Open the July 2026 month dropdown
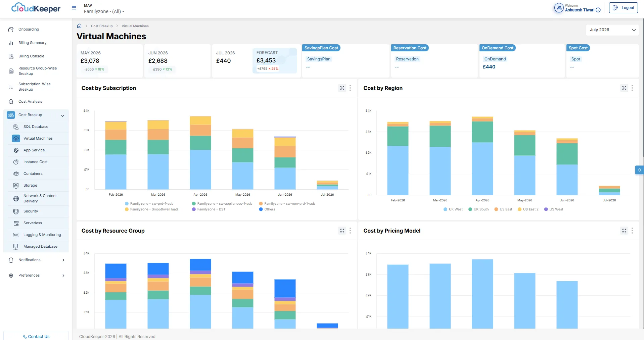The height and width of the screenshot is (340, 644). click(612, 30)
